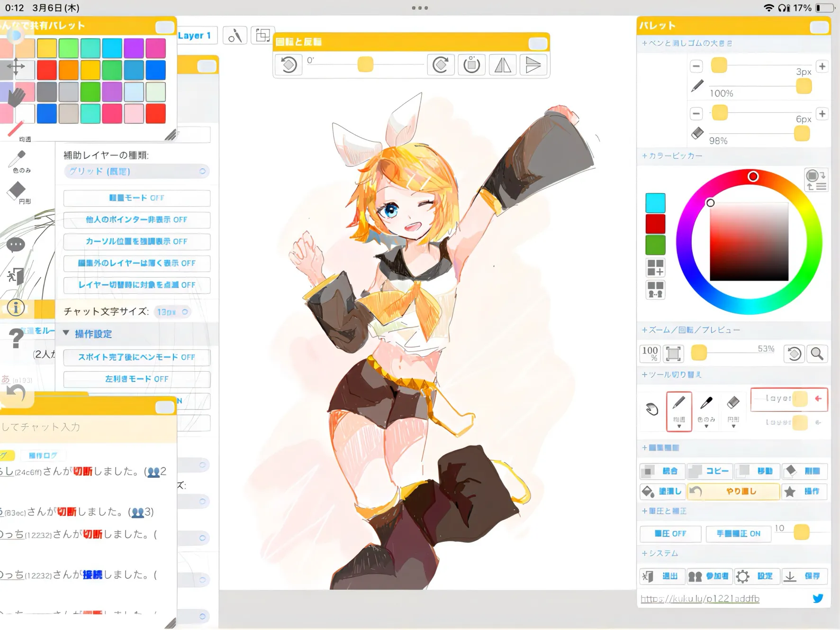The height and width of the screenshot is (630, 840).
Task: Select the second dimmed layer row
Action: point(789,422)
